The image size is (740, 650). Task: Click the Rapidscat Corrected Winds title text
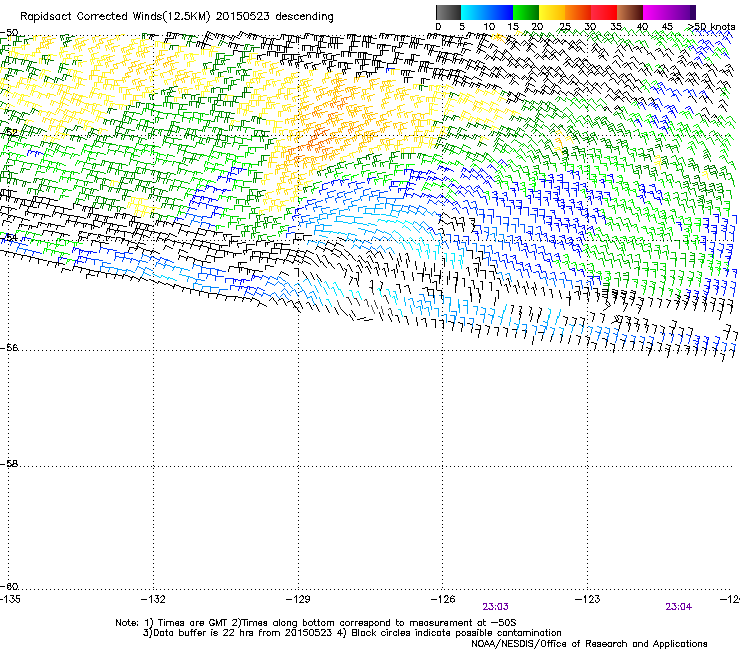[x=177, y=17]
